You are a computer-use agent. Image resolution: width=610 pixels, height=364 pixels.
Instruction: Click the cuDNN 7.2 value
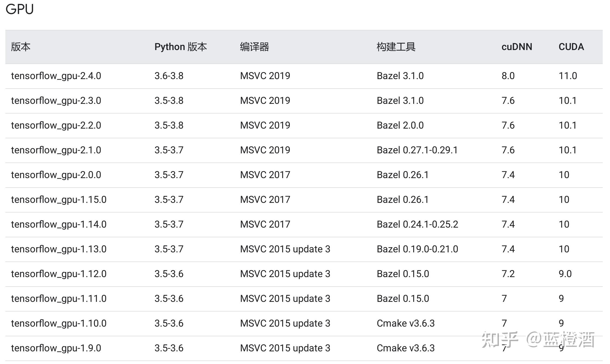pyautogui.click(x=508, y=274)
